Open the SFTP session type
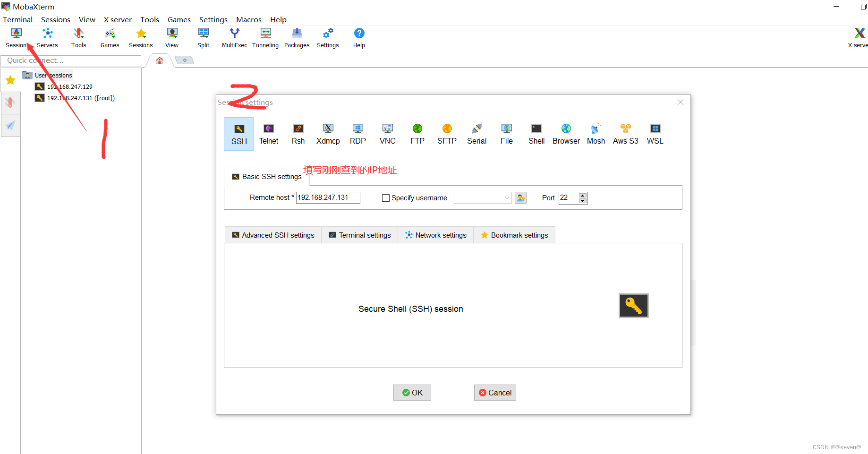868x454 pixels. point(446,134)
